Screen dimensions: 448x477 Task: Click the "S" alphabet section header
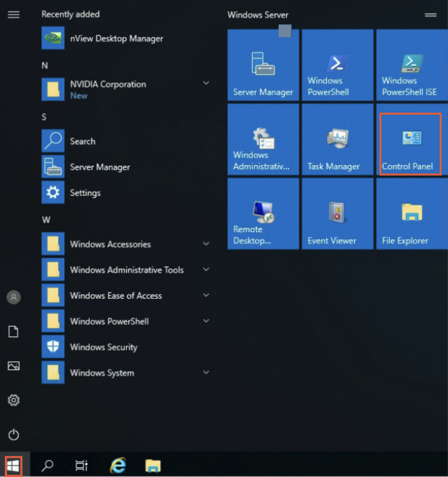click(x=44, y=117)
